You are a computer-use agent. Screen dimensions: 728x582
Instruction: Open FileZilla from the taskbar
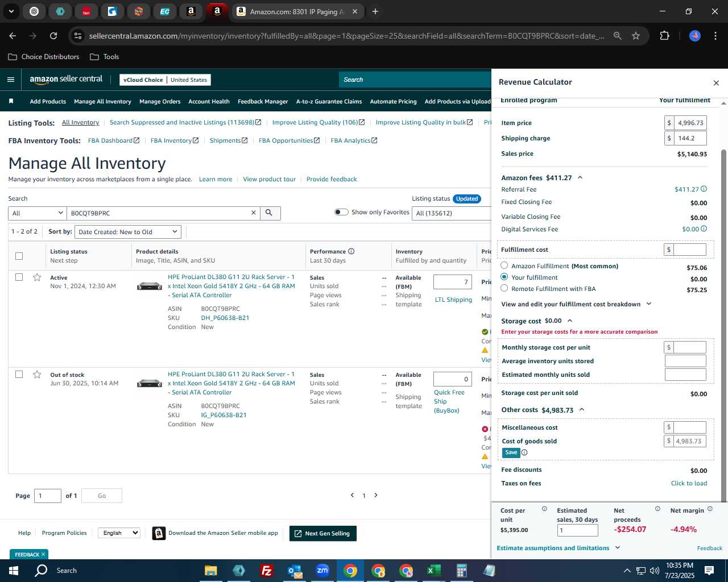(266, 571)
